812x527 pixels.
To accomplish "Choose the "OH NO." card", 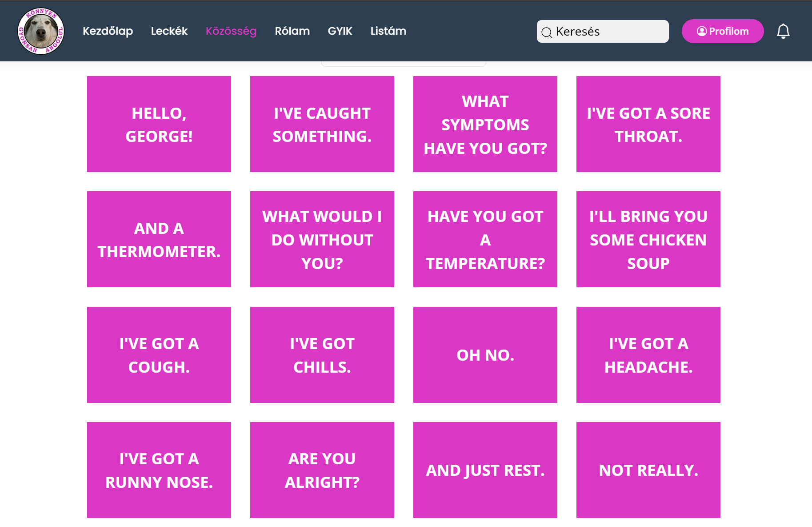I will pos(485,355).
